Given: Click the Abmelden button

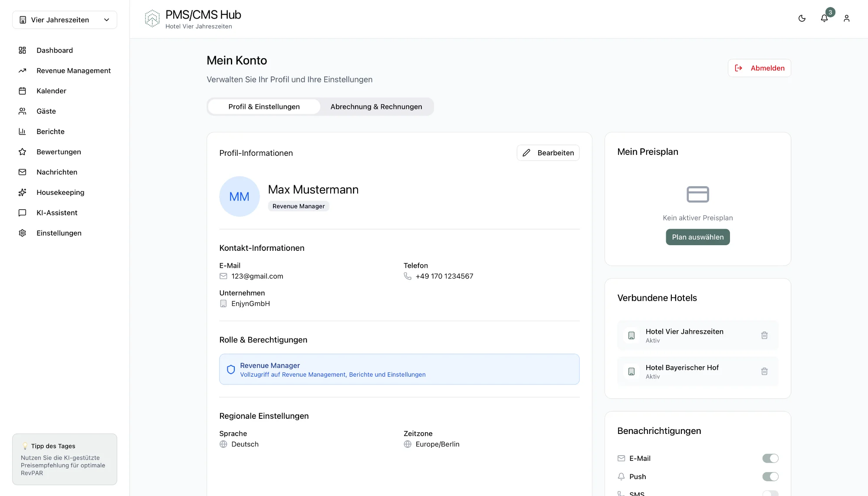Looking at the screenshot, I should [x=759, y=68].
